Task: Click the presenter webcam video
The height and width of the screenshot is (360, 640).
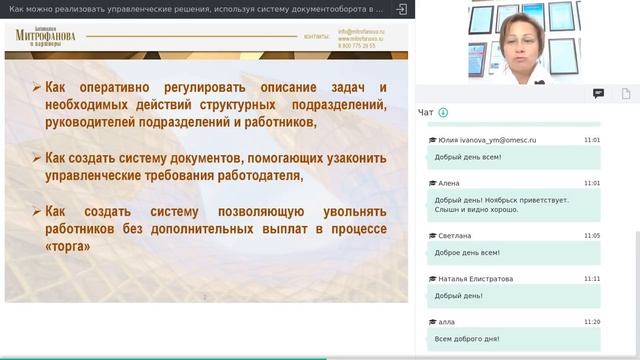Action: pos(524,42)
